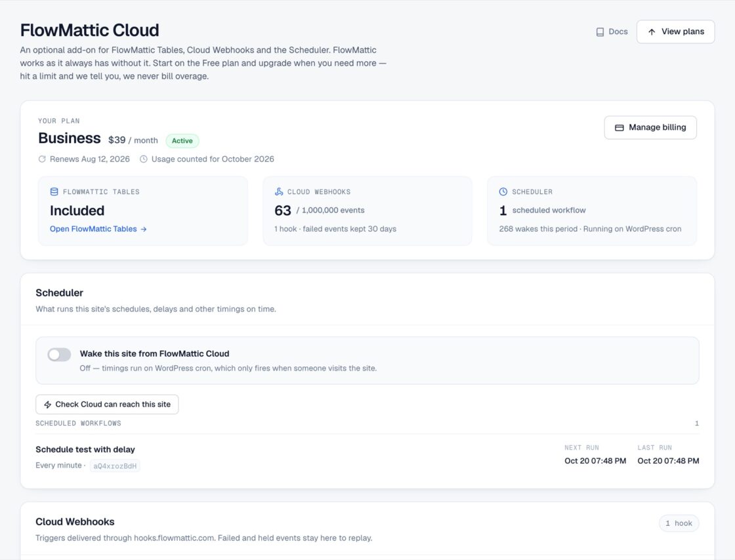Click the $39 / month price text

point(133,140)
